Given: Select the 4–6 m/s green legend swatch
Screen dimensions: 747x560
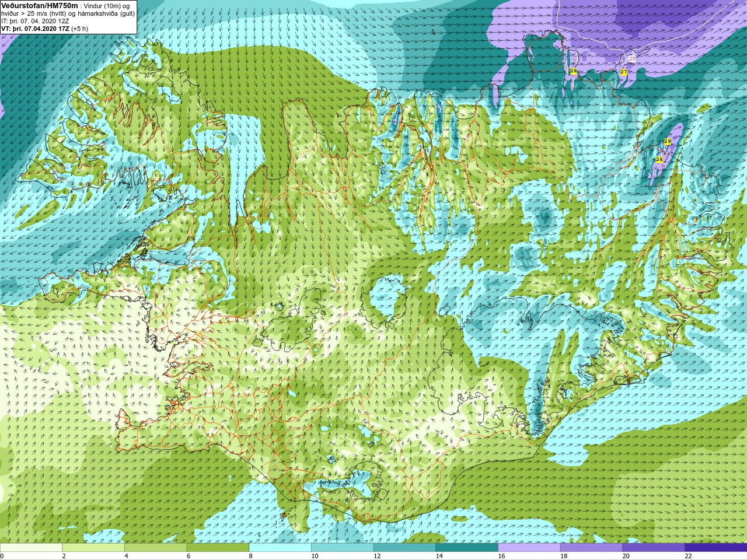Looking at the screenshot, I should click(156, 548).
